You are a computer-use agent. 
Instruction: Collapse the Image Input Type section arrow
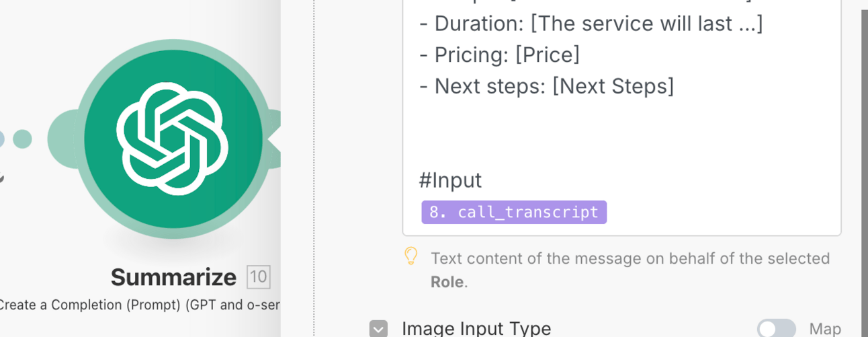[x=378, y=329]
